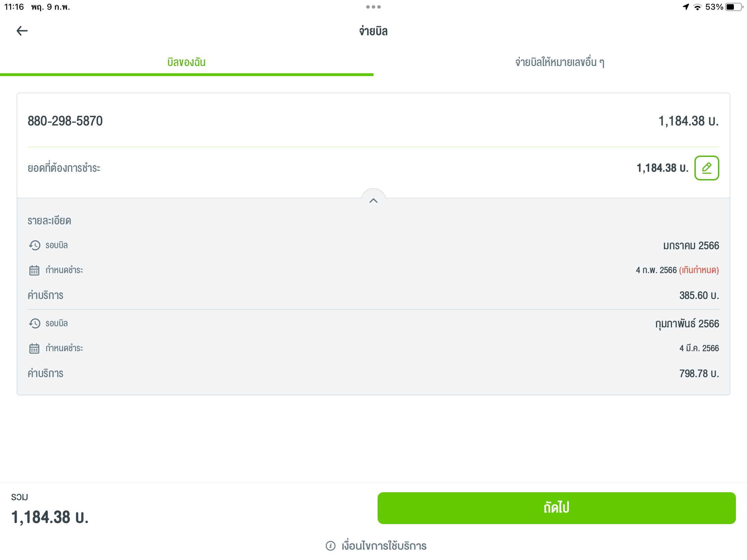Select the phone number 880-298-5870

point(65,121)
